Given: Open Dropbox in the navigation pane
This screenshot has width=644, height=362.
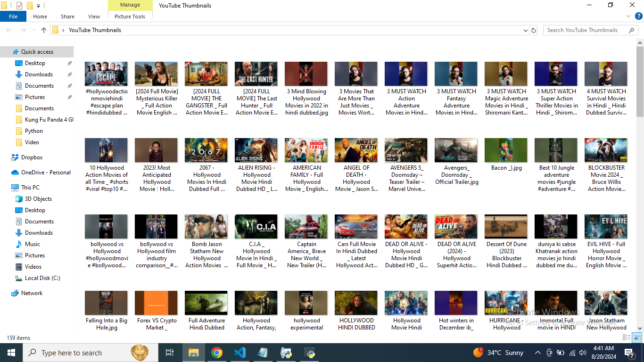Looking at the screenshot, I should click(x=32, y=157).
